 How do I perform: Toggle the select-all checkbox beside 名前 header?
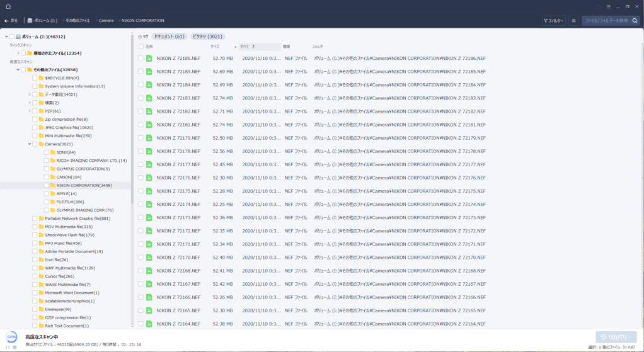pos(141,47)
